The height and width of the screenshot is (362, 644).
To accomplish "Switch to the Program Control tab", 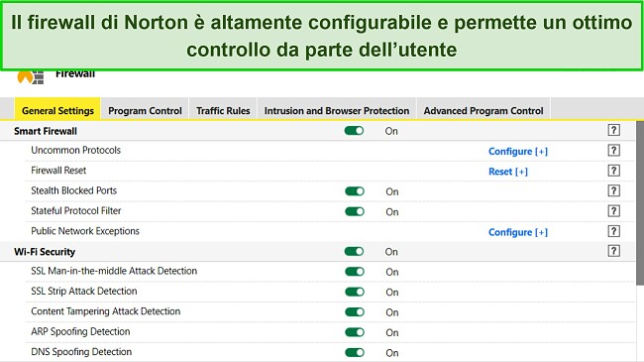I will point(145,110).
